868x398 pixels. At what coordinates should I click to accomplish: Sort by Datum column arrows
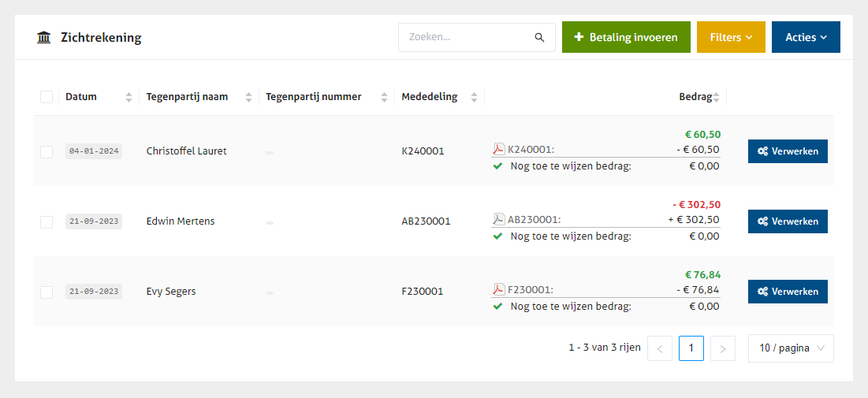pos(129,97)
